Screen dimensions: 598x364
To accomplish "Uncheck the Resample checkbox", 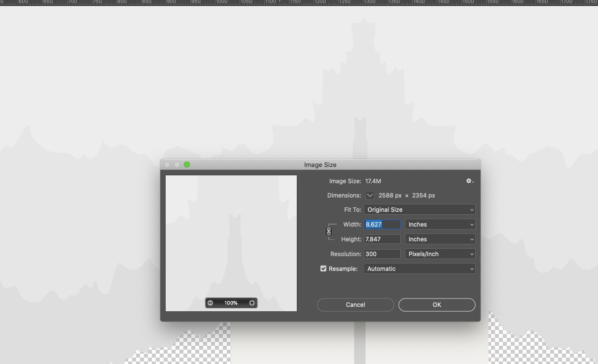I will [x=323, y=269].
